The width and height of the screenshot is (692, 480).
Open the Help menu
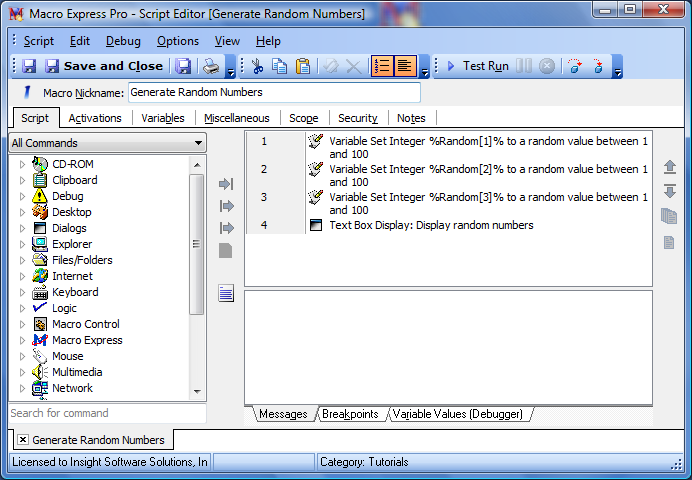click(268, 41)
